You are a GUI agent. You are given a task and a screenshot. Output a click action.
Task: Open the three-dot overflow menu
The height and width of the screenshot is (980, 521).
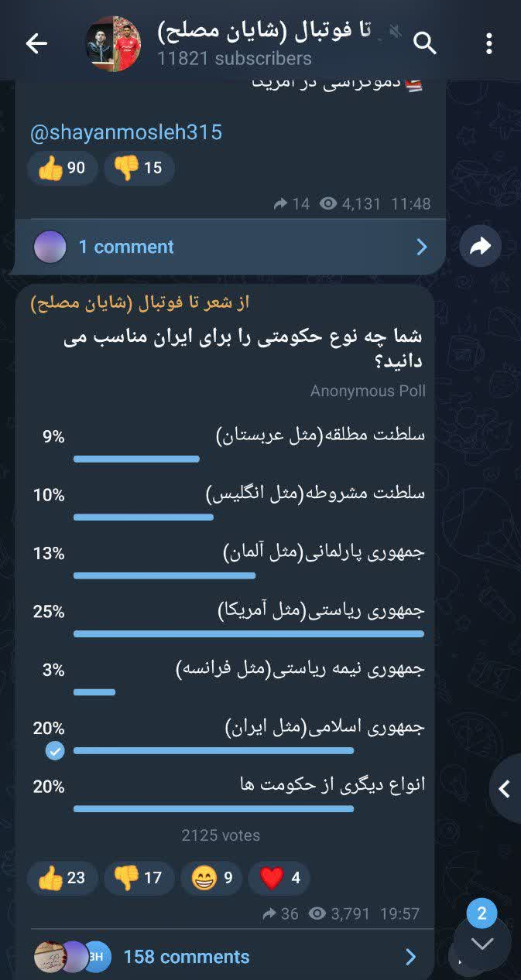point(489,44)
